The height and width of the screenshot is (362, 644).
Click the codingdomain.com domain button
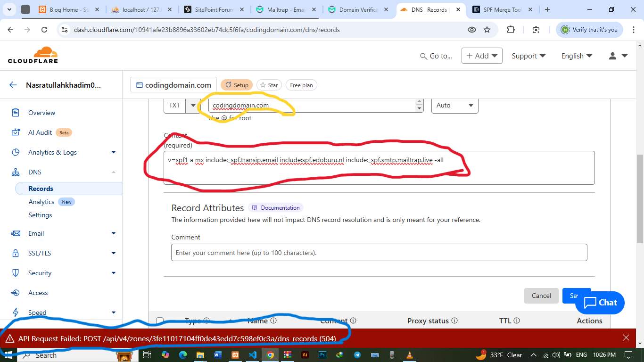[x=173, y=85]
